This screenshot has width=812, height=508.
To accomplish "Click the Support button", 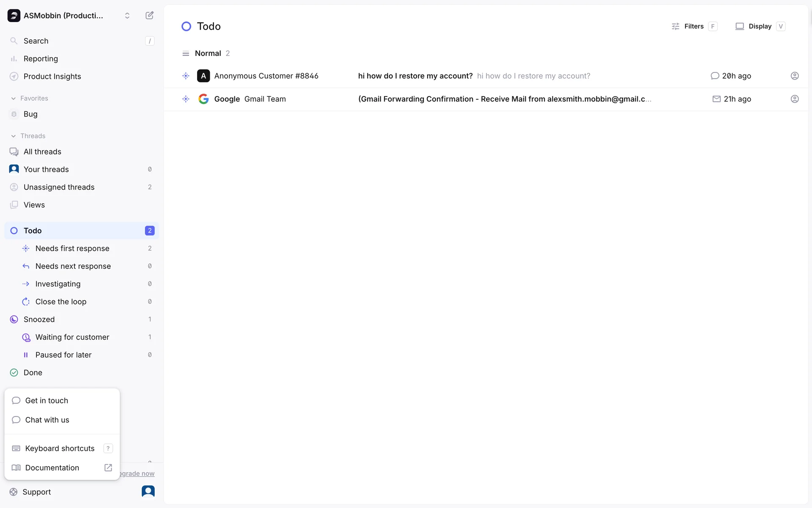I will 36,492.
